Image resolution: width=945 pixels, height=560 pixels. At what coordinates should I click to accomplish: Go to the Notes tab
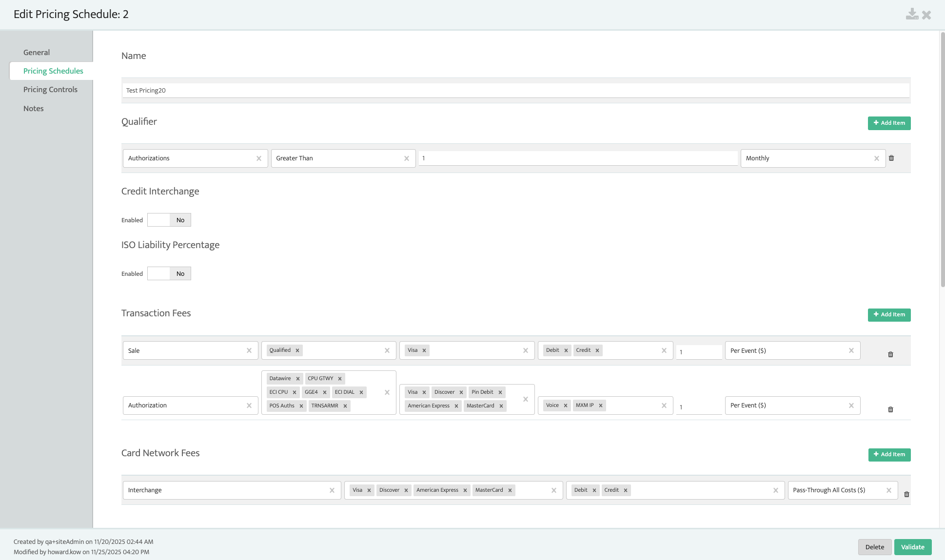(x=34, y=109)
